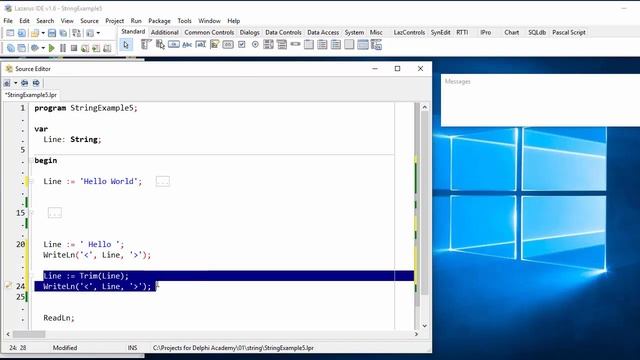This screenshot has height=360, width=640.
Task: Open the Tools menu
Action: (184, 21)
